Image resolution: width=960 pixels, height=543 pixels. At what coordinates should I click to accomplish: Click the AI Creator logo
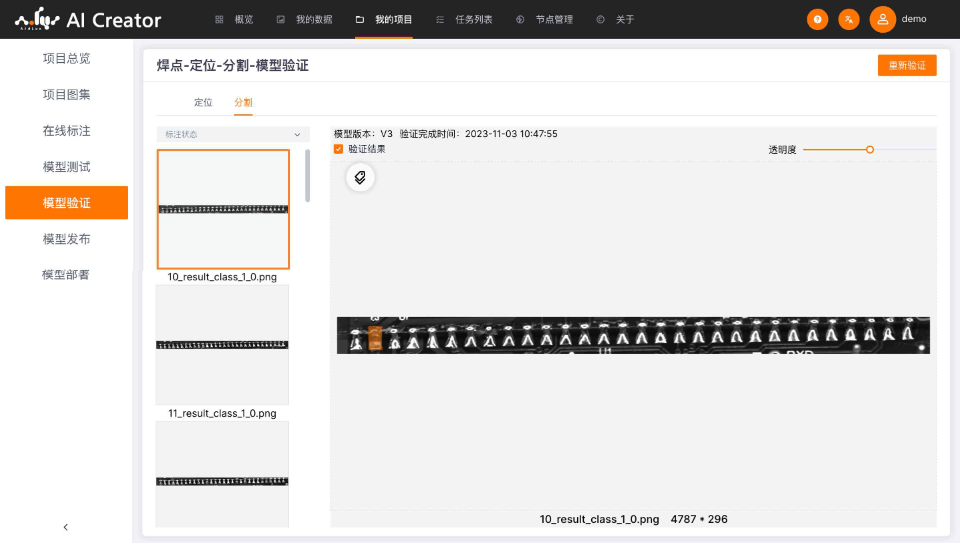coord(88,19)
